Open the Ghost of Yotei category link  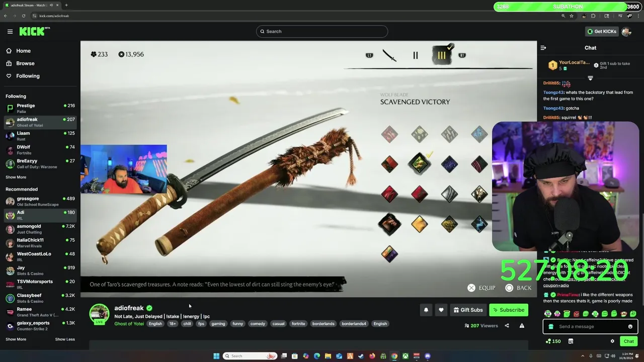(129, 324)
